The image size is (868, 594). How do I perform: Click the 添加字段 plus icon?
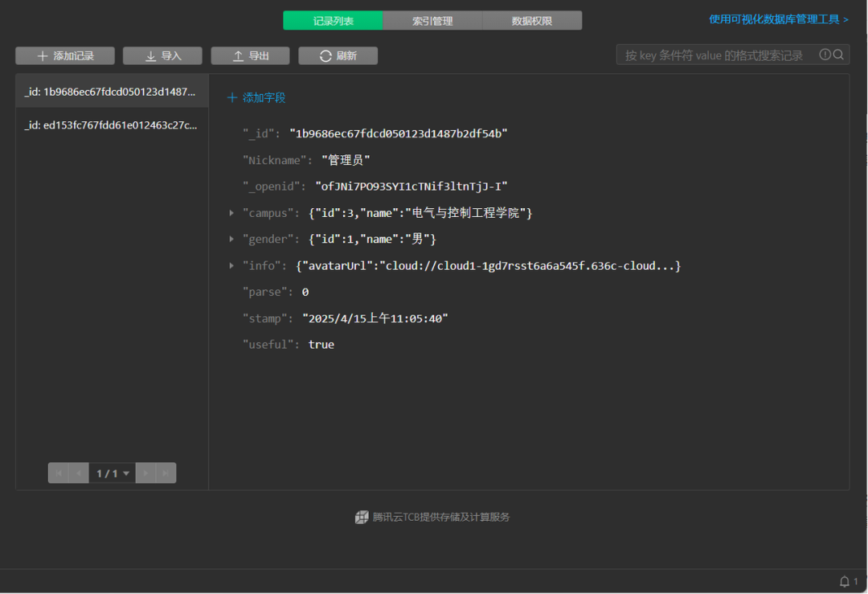[232, 97]
